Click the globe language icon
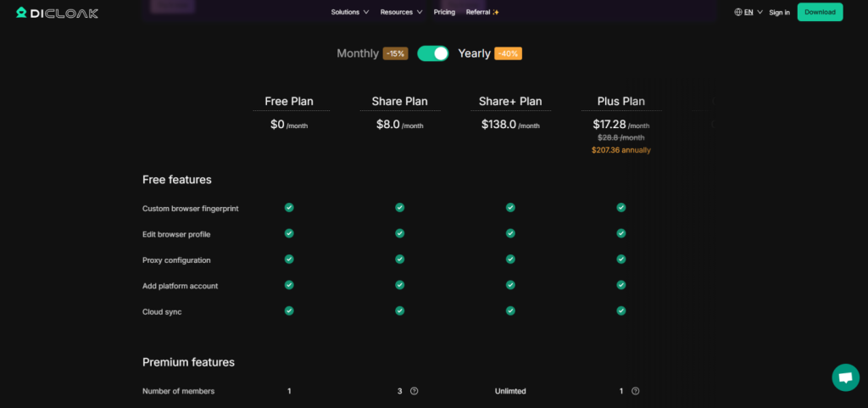The image size is (868, 408). point(738,13)
